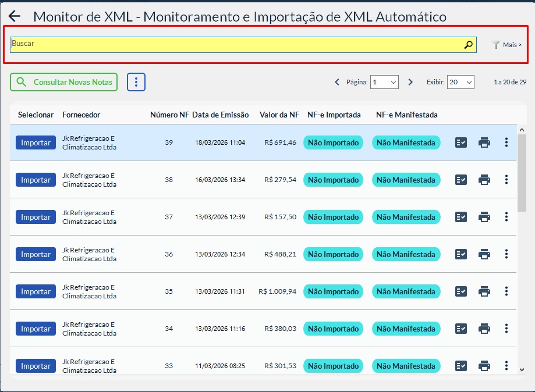Print the invoice number 36
The height and width of the screenshot is (392, 535).
click(484, 254)
